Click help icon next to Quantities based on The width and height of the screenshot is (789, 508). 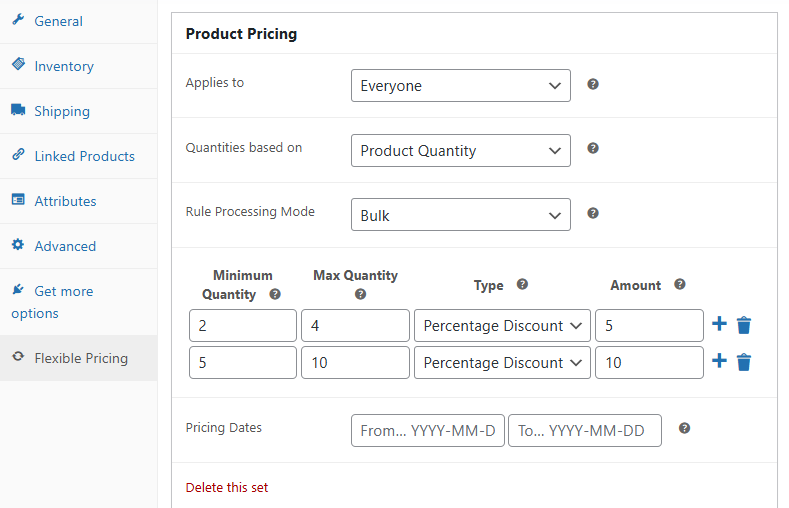pos(593,148)
